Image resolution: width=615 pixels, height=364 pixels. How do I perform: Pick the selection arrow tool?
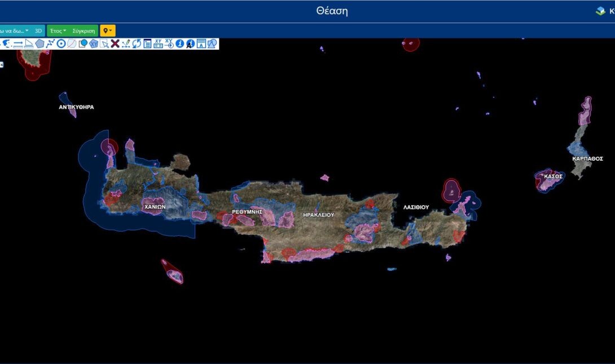(104, 43)
